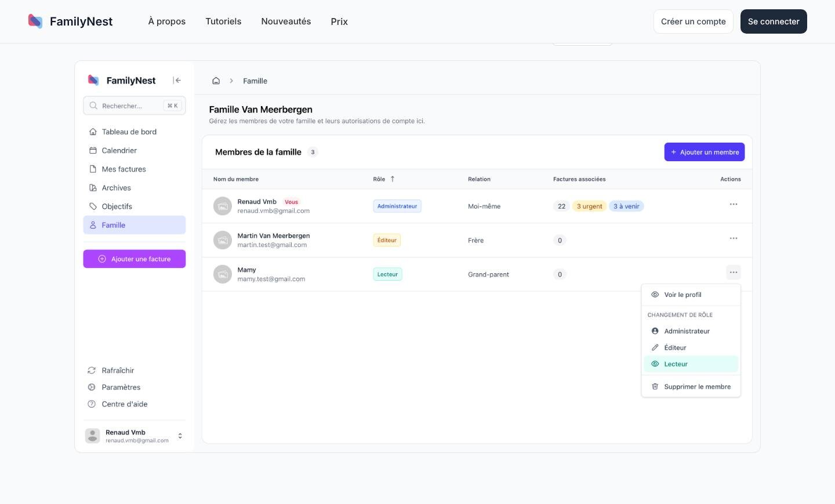Close the actions menu on Mamy's row
The width and height of the screenshot is (835, 504).
click(x=734, y=273)
